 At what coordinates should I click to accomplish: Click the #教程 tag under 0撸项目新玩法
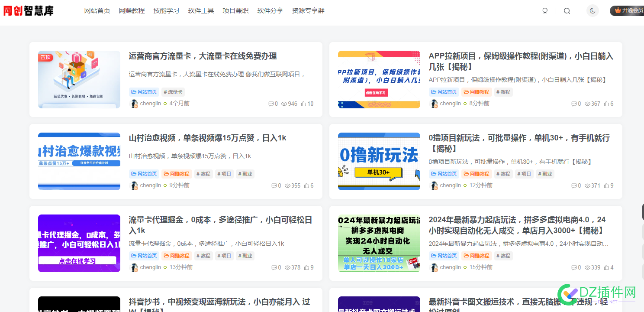[x=503, y=173]
